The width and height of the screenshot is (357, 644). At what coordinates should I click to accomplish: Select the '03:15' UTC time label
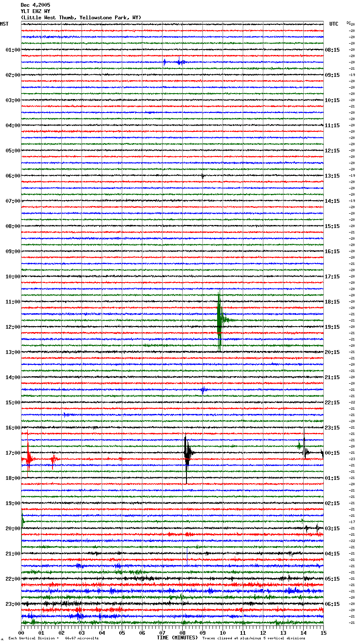(x=332, y=529)
